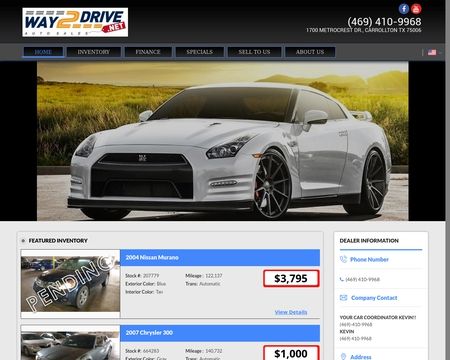Click View Details for Nissan Murano
Viewport: 450px width, 360px height.
point(291,312)
